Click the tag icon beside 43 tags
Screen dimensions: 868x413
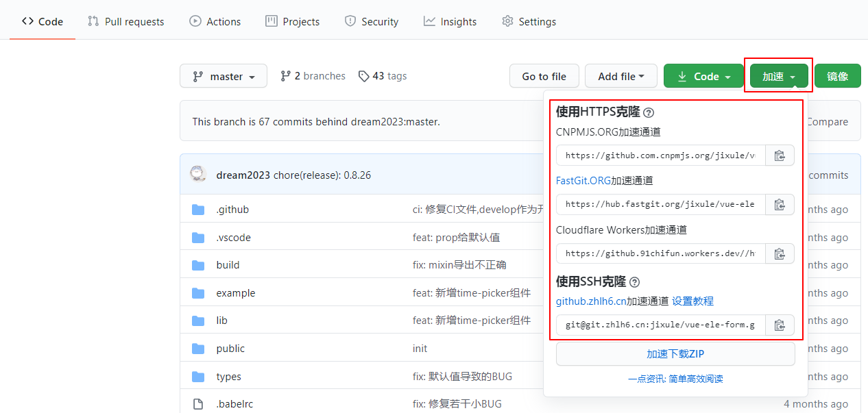coord(363,76)
